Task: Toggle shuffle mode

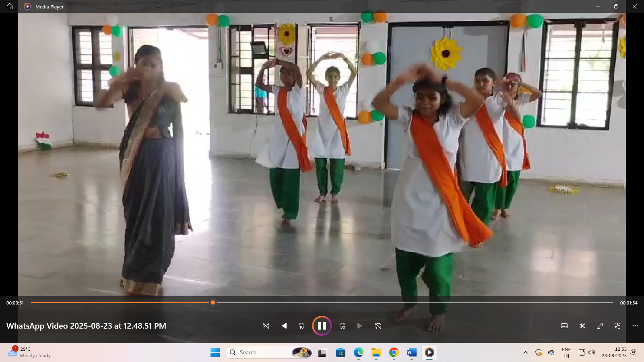Action: pos(266,326)
